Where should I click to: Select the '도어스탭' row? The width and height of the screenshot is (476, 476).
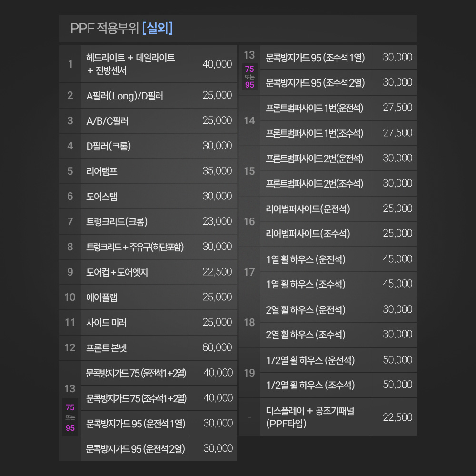click(102, 197)
